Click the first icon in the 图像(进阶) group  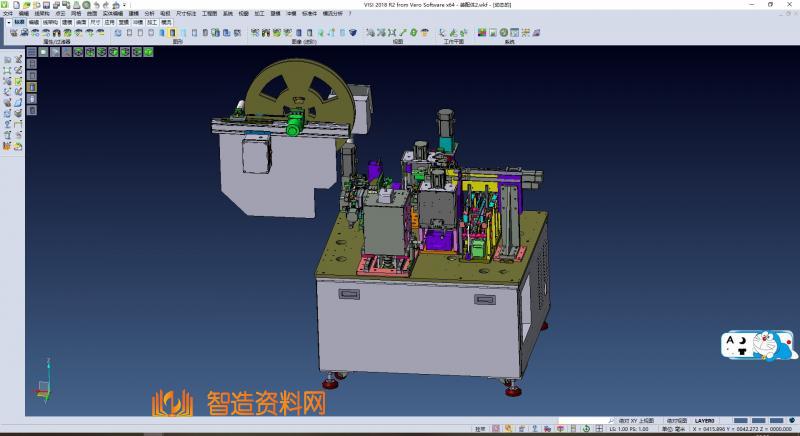pyautogui.click(x=254, y=33)
